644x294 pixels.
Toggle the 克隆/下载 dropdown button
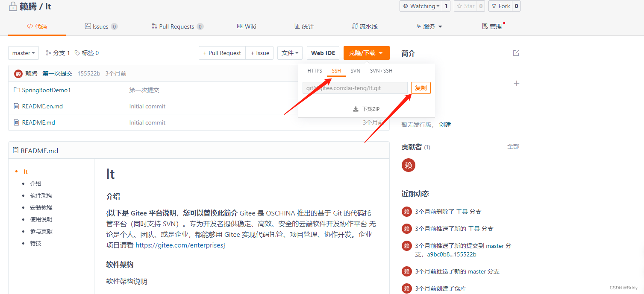[367, 53]
